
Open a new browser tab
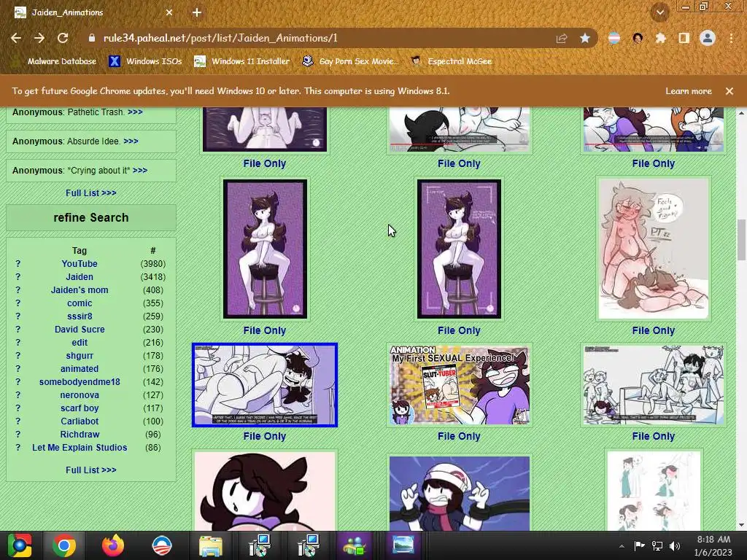197,12
